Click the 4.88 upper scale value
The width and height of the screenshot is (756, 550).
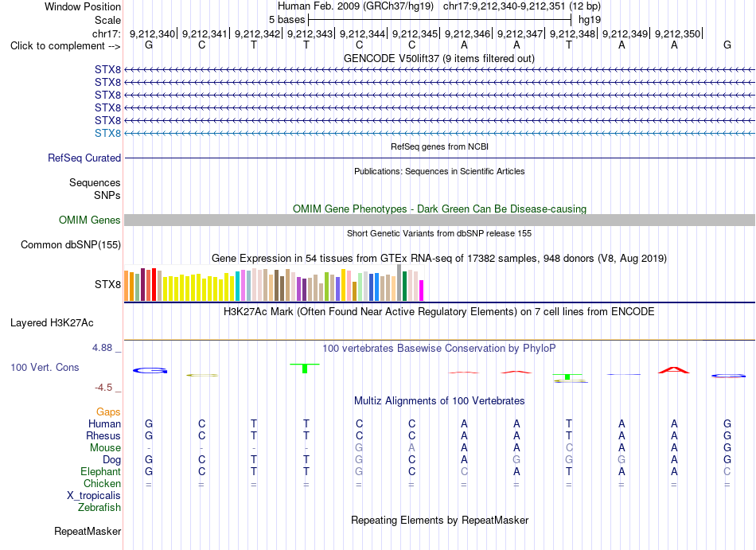(x=102, y=348)
